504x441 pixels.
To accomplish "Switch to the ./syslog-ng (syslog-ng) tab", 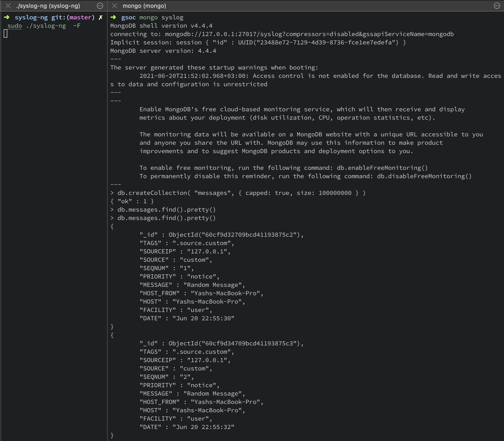I will pyautogui.click(x=48, y=6).
